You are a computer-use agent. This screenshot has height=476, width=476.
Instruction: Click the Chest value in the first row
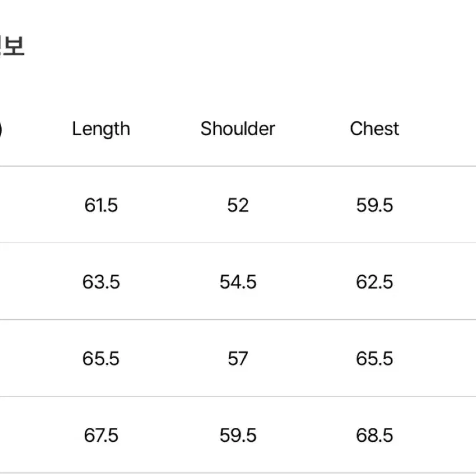[374, 205]
